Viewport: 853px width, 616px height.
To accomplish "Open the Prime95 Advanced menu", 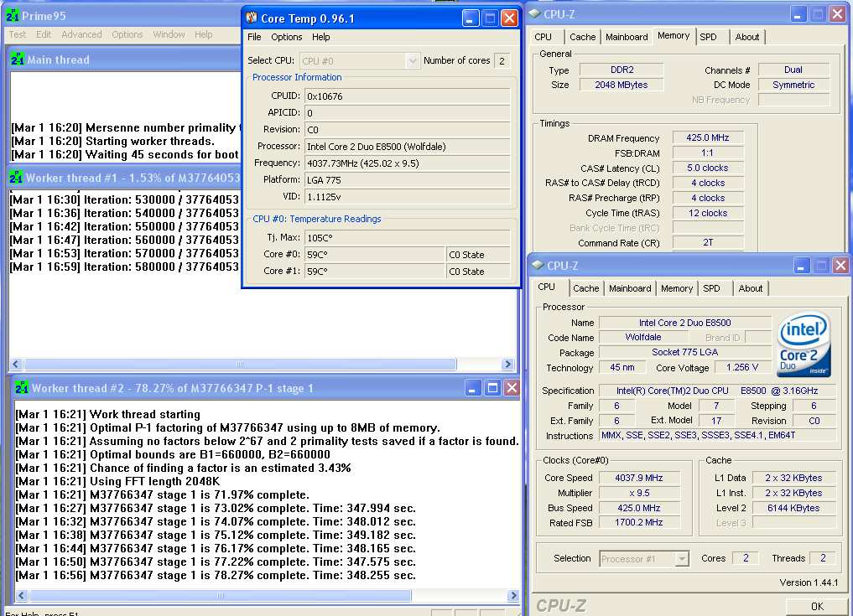I will (81, 34).
